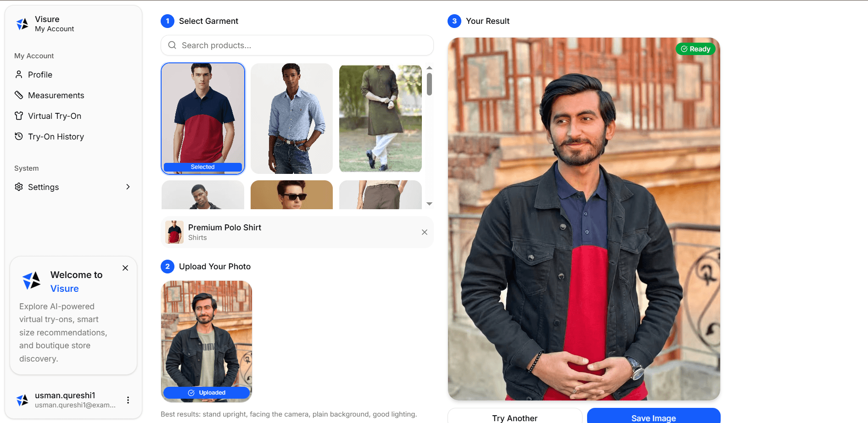Remove the Premium Polo Shirt selection

tap(425, 233)
